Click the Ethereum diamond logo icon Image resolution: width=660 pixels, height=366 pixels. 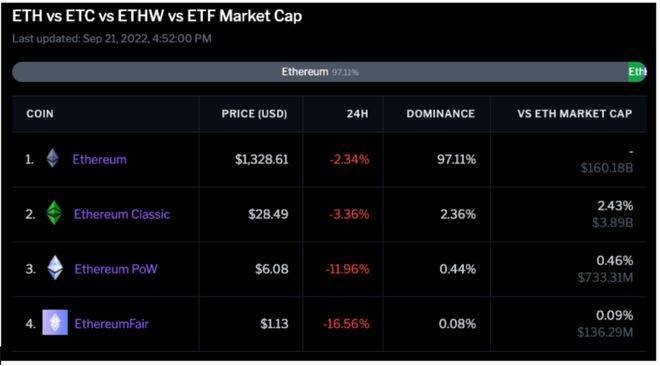(53, 159)
